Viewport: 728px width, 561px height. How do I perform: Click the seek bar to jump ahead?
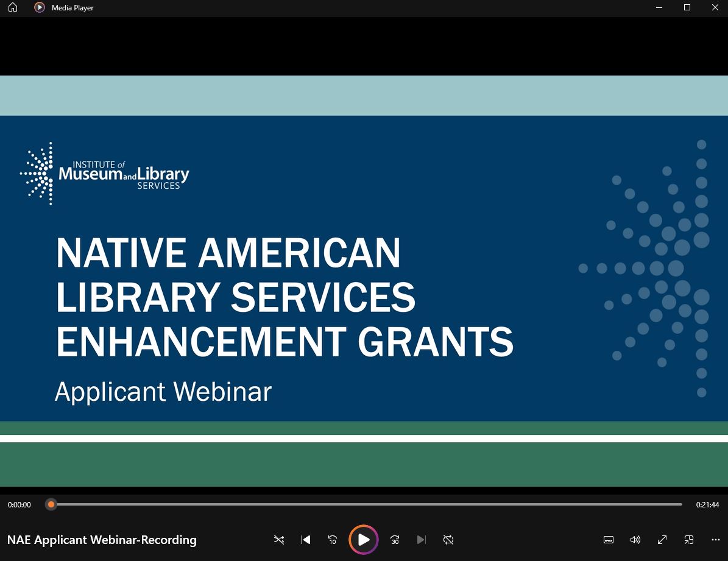[x=366, y=504]
